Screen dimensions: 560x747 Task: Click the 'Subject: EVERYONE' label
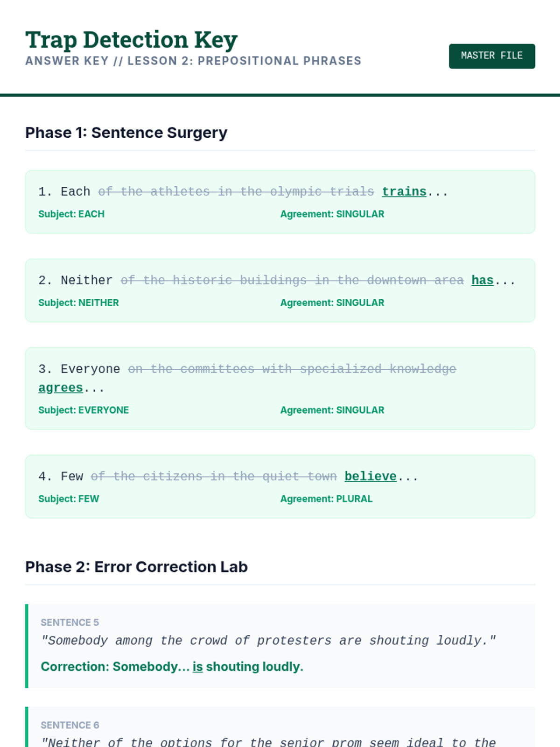click(84, 410)
